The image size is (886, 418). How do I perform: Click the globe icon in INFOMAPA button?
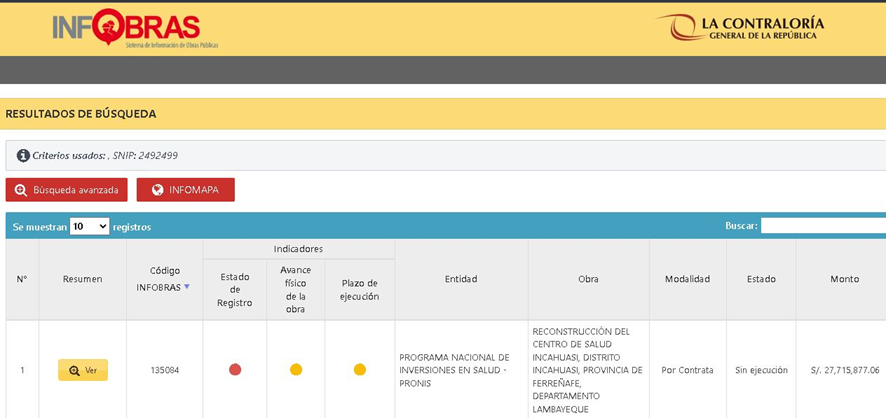(158, 190)
